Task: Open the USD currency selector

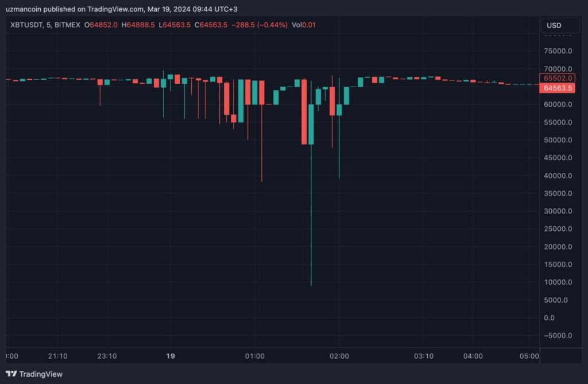Action: click(x=554, y=25)
